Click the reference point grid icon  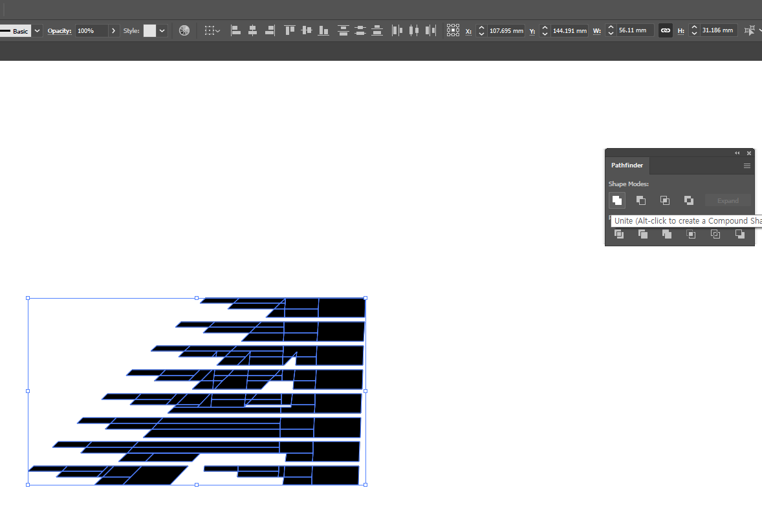point(453,30)
